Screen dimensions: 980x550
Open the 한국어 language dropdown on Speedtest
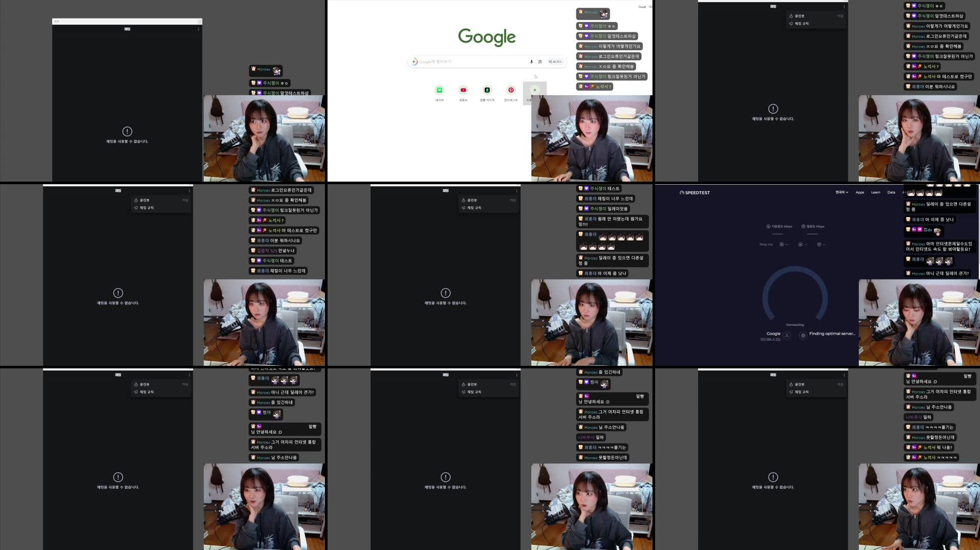pos(841,192)
